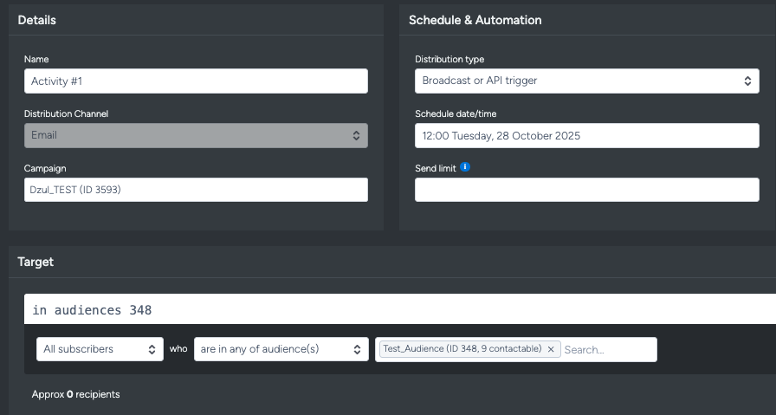Expand the All subscribers dropdown

(x=99, y=349)
